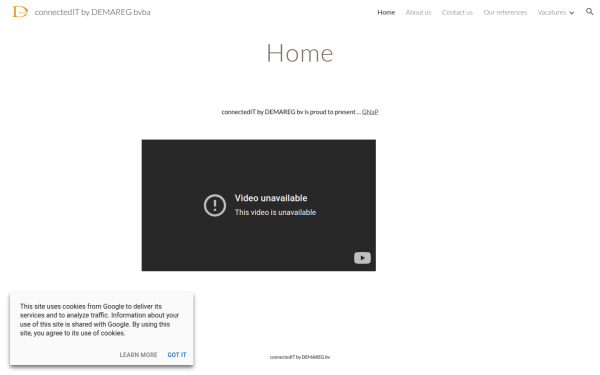Click the 'This video is unavailable' text

click(275, 212)
